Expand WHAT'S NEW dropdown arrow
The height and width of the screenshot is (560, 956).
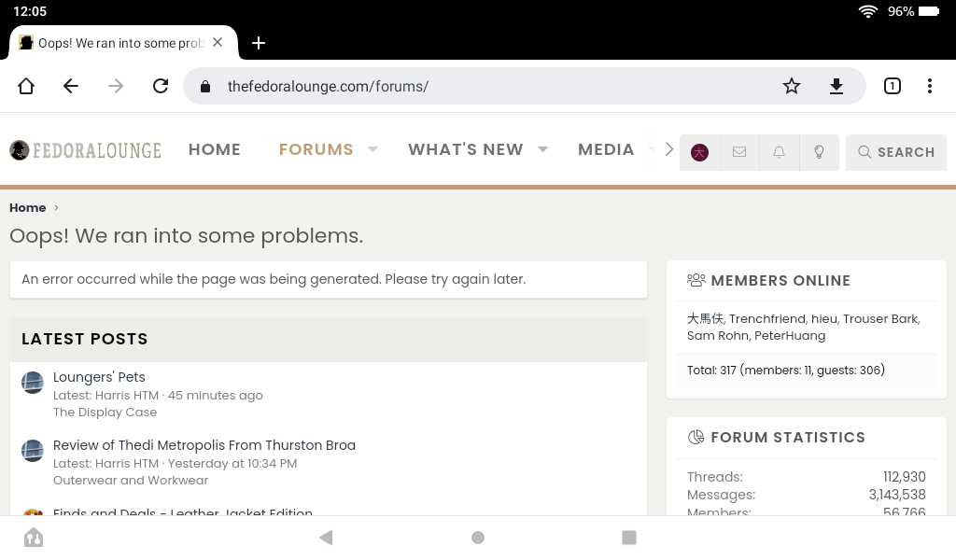click(542, 149)
